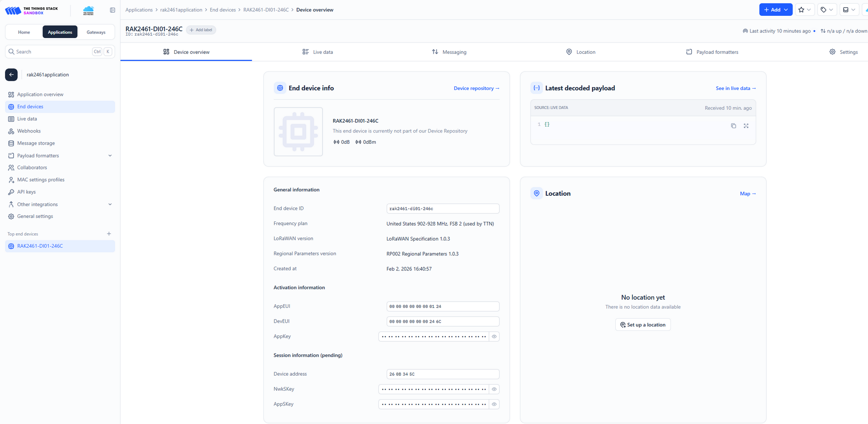Open MAC settings profiles from sidebar
This screenshot has width=868, height=424.
40,179
